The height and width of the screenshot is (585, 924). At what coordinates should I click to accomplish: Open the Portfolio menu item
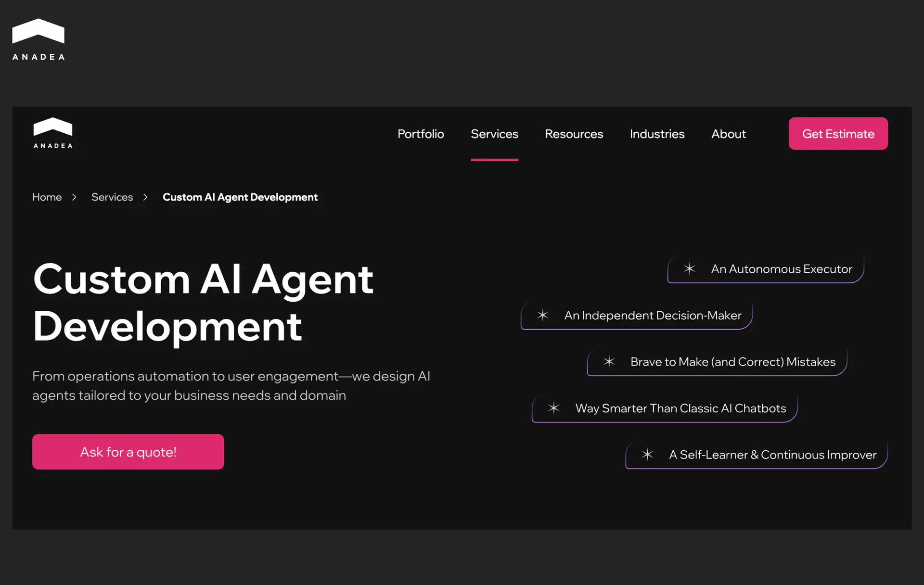point(421,134)
